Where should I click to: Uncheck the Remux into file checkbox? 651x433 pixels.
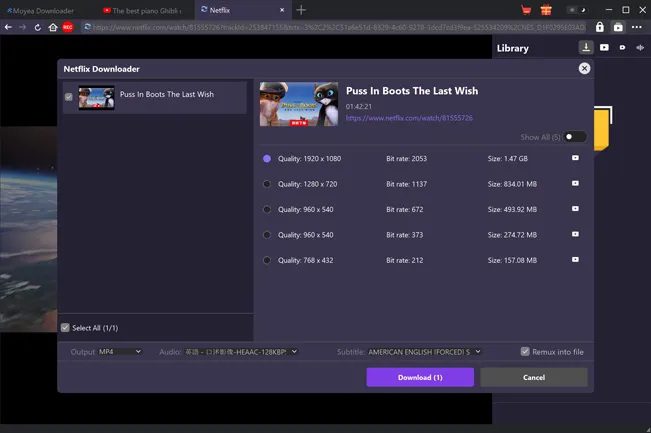click(525, 352)
